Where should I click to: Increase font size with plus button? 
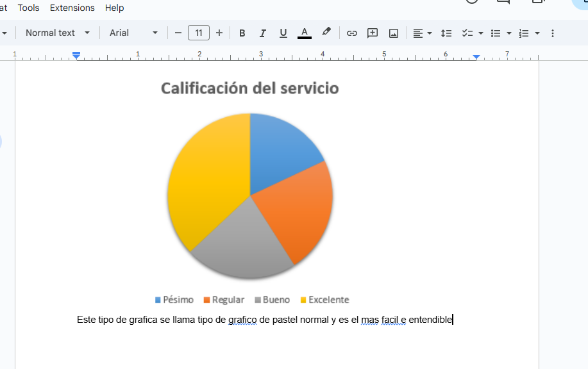coord(219,33)
